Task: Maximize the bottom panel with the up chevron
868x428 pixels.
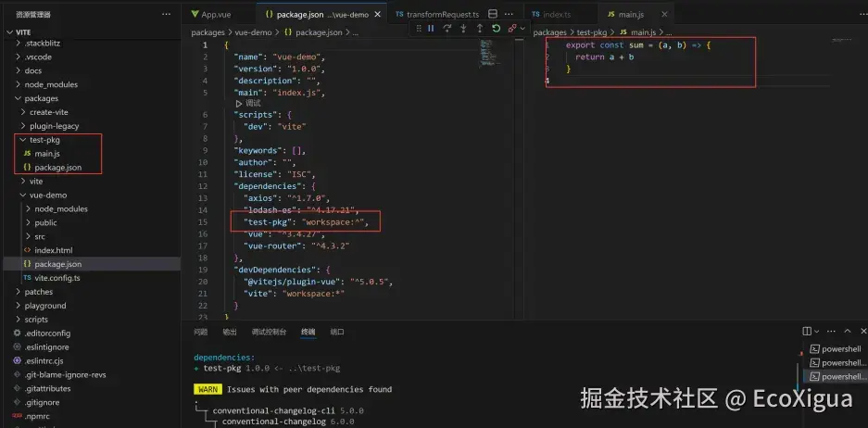Action: (847, 331)
